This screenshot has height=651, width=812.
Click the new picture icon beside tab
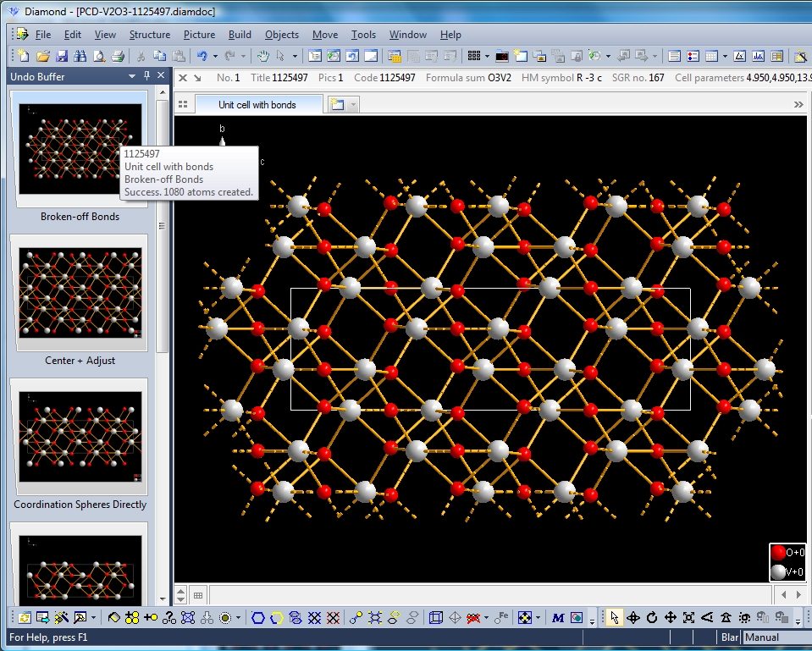click(x=337, y=105)
